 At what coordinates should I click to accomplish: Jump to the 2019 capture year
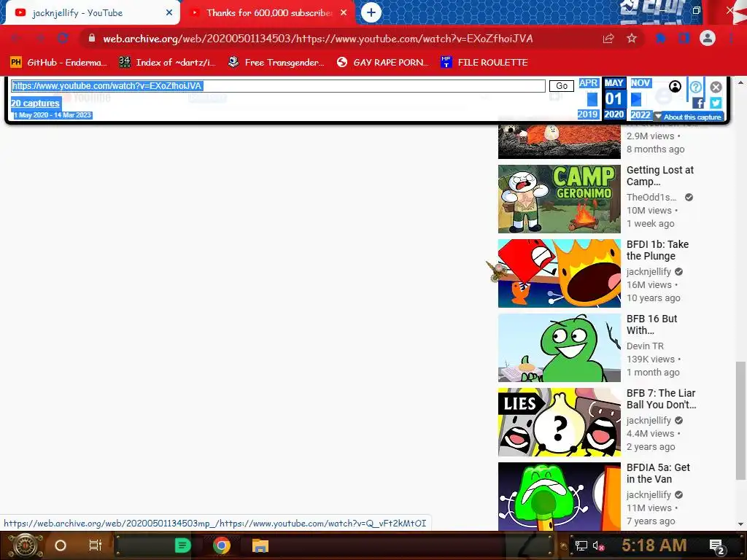click(x=588, y=114)
